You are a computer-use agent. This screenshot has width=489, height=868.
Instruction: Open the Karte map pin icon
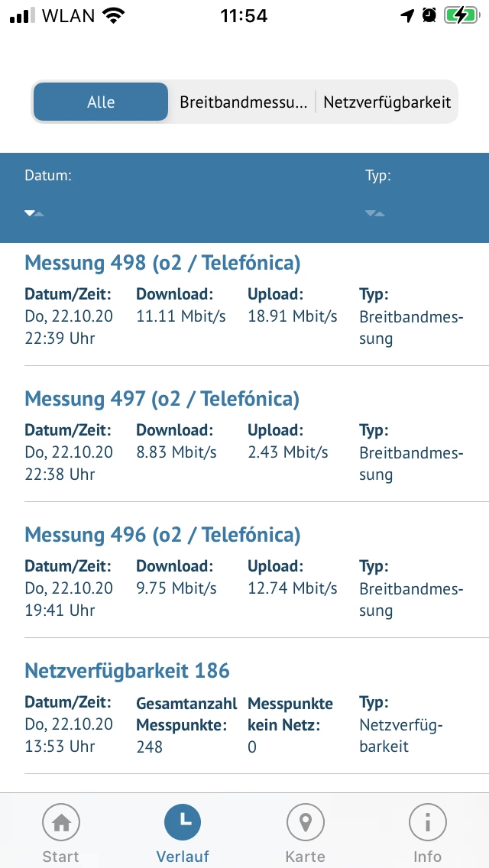tap(305, 823)
